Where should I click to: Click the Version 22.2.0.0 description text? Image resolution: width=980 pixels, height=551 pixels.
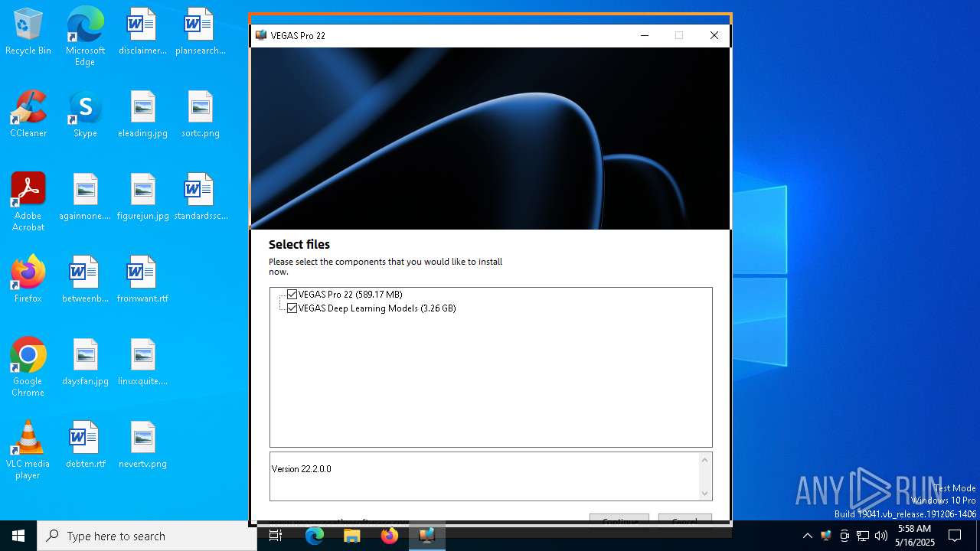[x=302, y=469]
